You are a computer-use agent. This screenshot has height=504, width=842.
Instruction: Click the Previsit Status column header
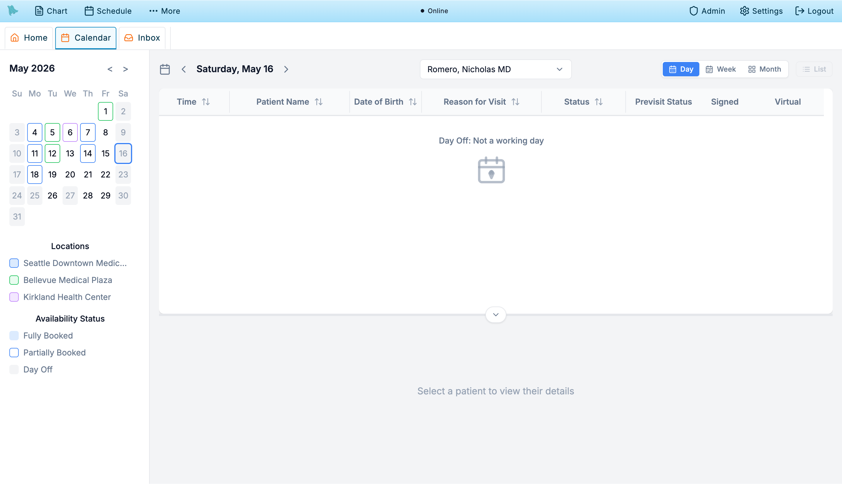point(663,101)
